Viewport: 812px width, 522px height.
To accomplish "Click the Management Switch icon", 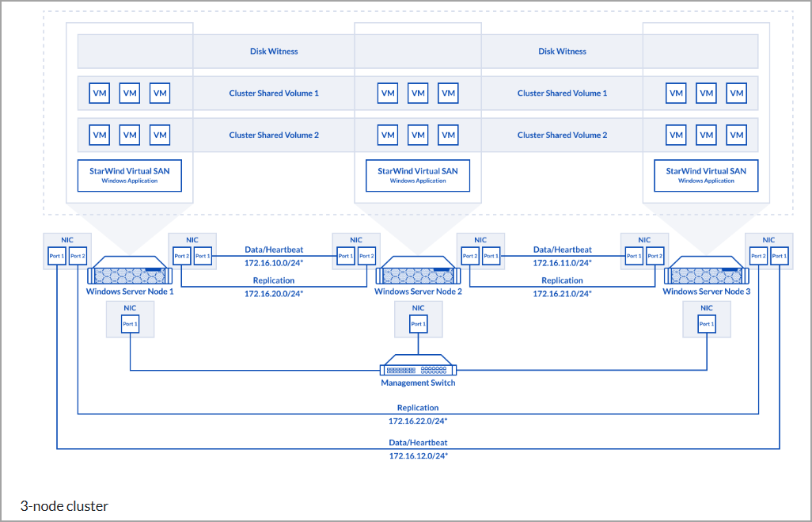I will 418,368.
